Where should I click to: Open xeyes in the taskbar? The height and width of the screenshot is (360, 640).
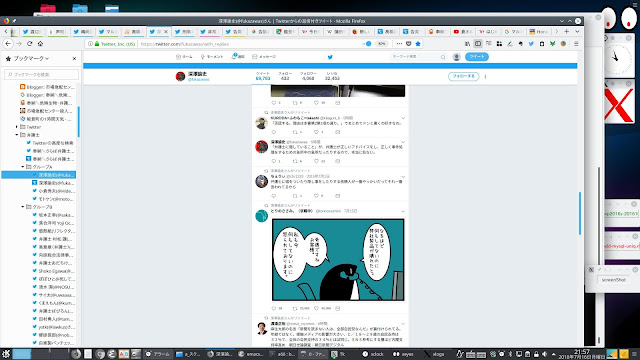(x=403, y=354)
